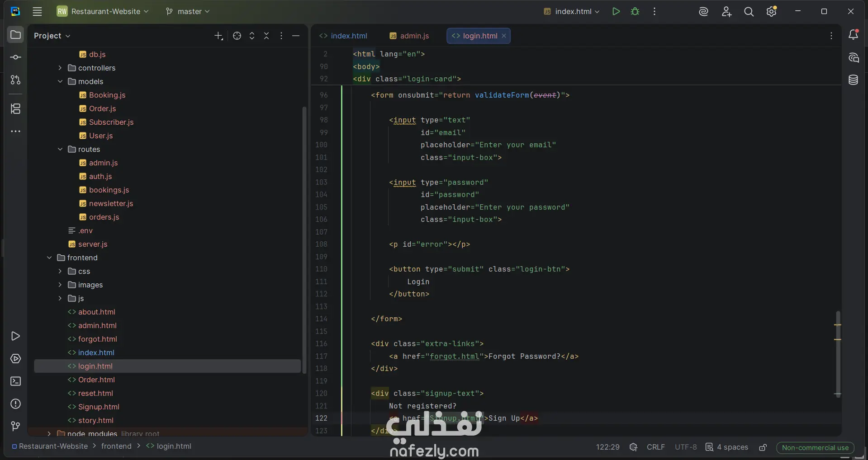Switch to the admin.js editor tab
Screen dimensions: 868x460
409,36
